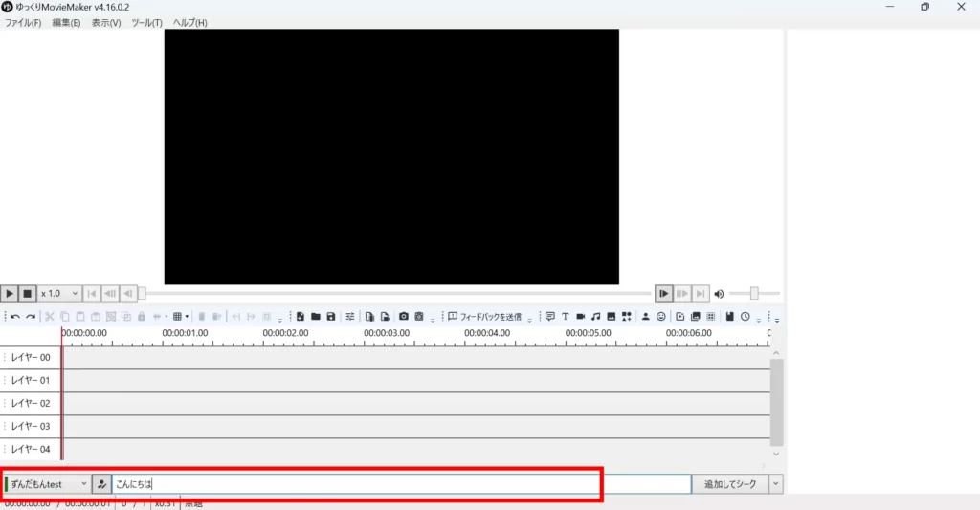The width and height of the screenshot is (980, 510).
Task: Click the フィードバックを送信 button
Action: (x=484, y=317)
